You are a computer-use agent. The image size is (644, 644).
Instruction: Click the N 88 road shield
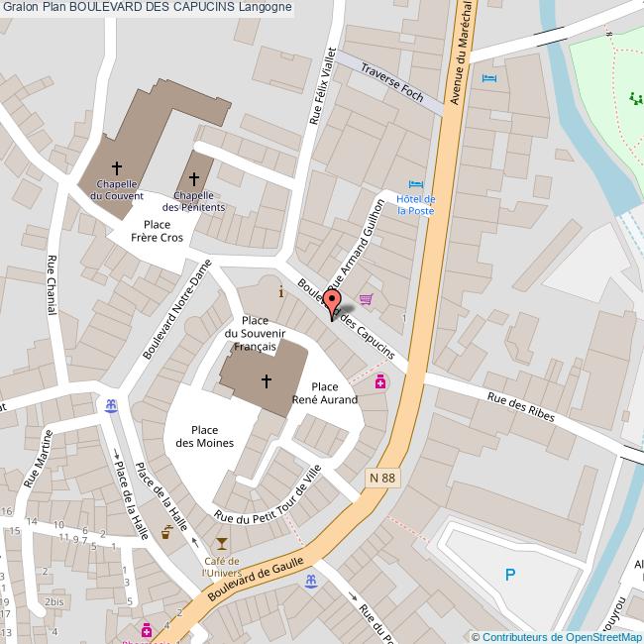point(382,478)
